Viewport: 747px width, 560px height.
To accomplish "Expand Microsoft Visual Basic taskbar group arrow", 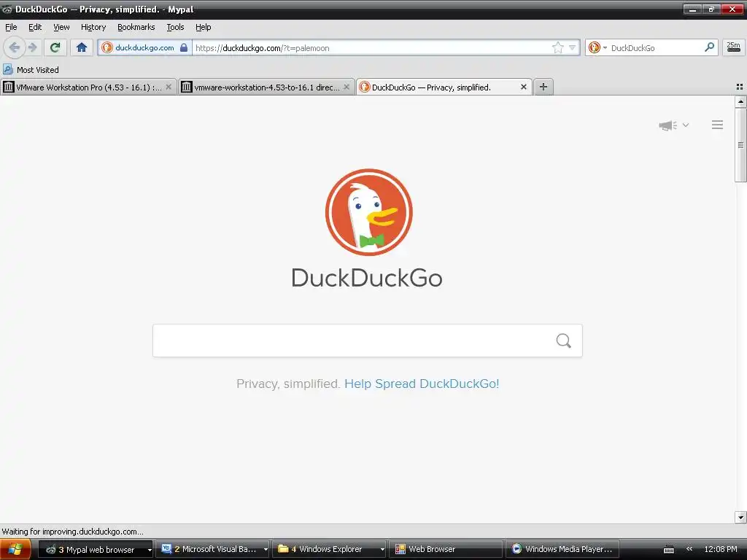I will point(266,550).
